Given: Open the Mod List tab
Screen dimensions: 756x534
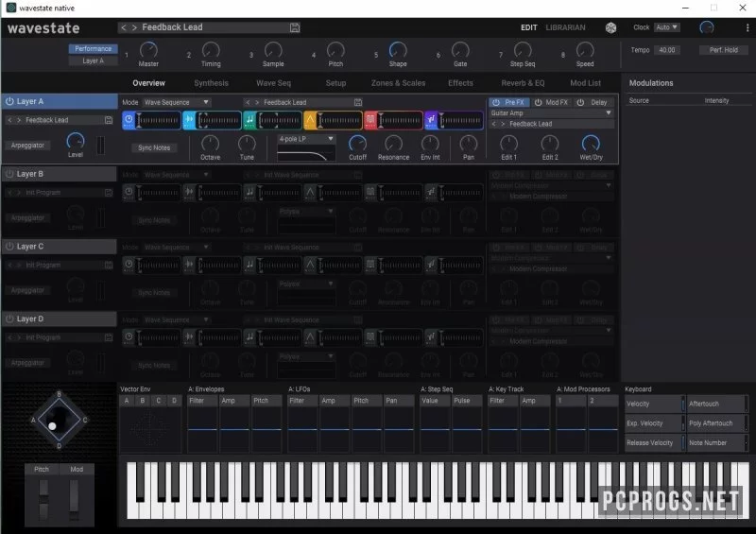Looking at the screenshot, I should tap(585, 83).
